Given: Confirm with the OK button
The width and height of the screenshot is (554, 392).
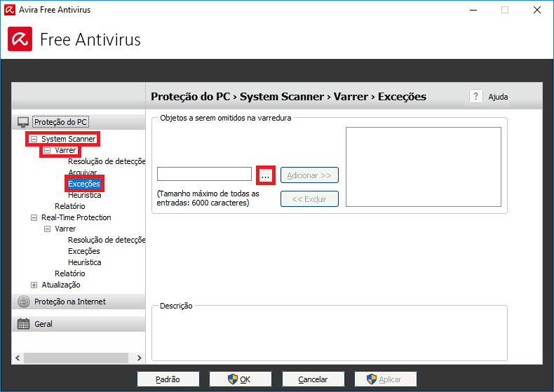Looking at the screenshot, I should [240, 379].
